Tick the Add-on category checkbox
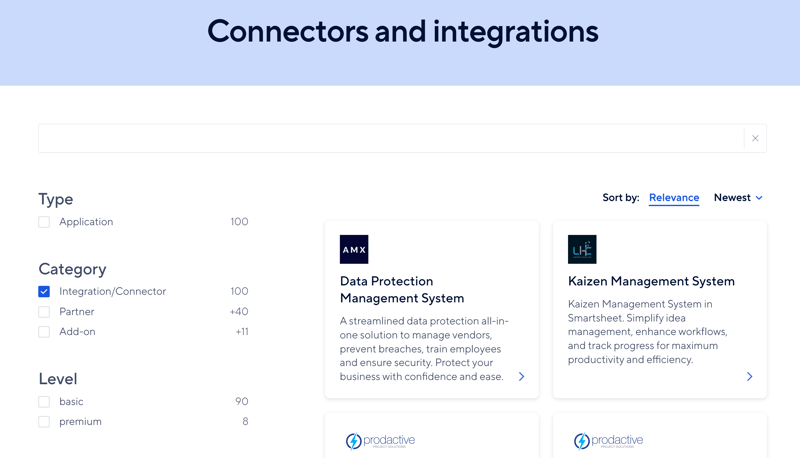The width and height of the screenshot is (800, 458). click(x=44, y=332)
